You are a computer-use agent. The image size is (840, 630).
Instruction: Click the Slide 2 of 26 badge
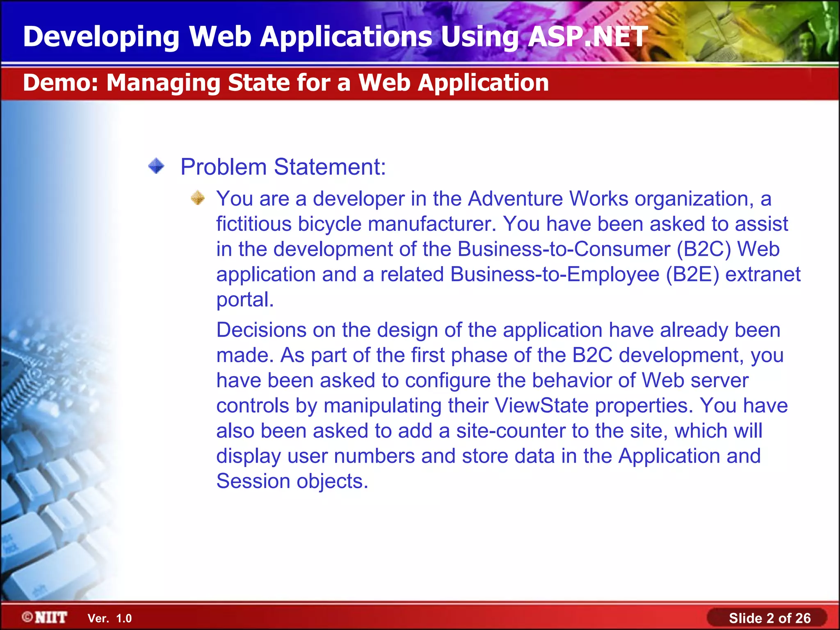tap(769, 618)
